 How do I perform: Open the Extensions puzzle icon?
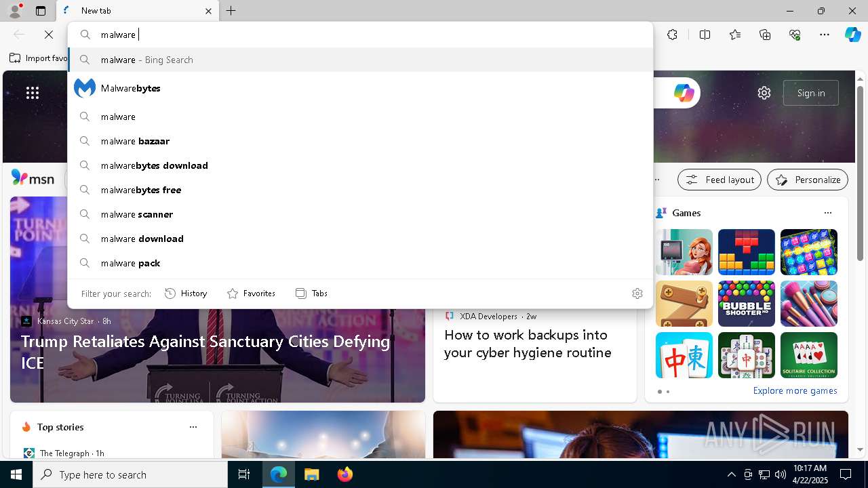672,35
